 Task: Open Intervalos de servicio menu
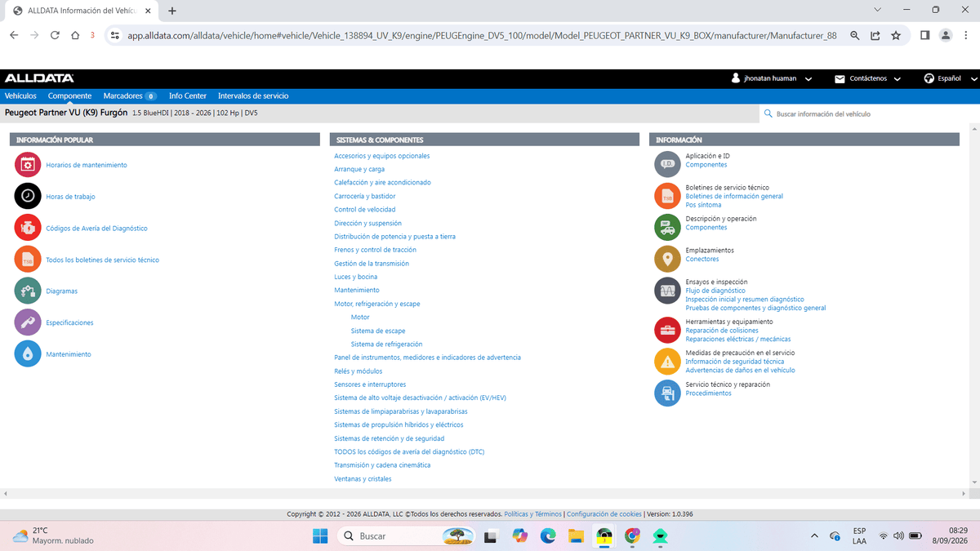tap(253, 96)
